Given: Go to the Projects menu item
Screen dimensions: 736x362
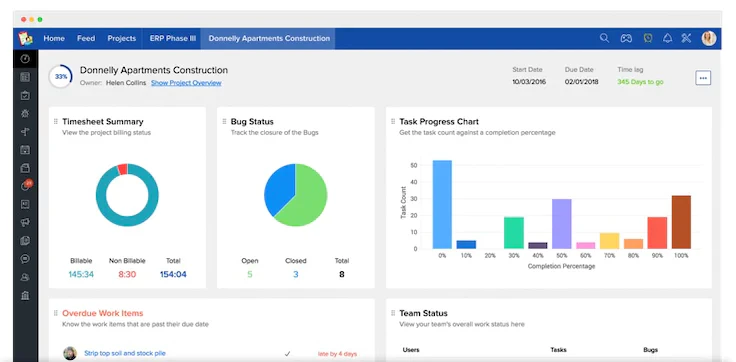Looking at the screenshot, I should click(x=122, y=39).
